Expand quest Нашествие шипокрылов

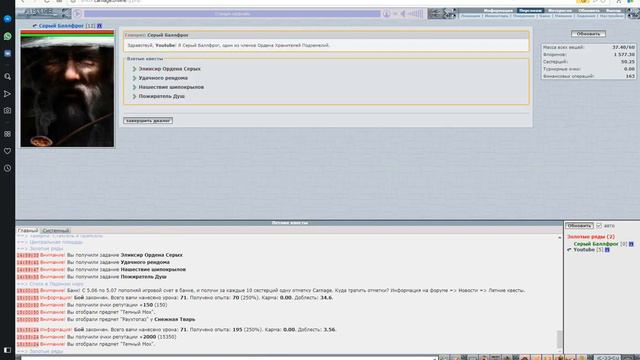134,87
